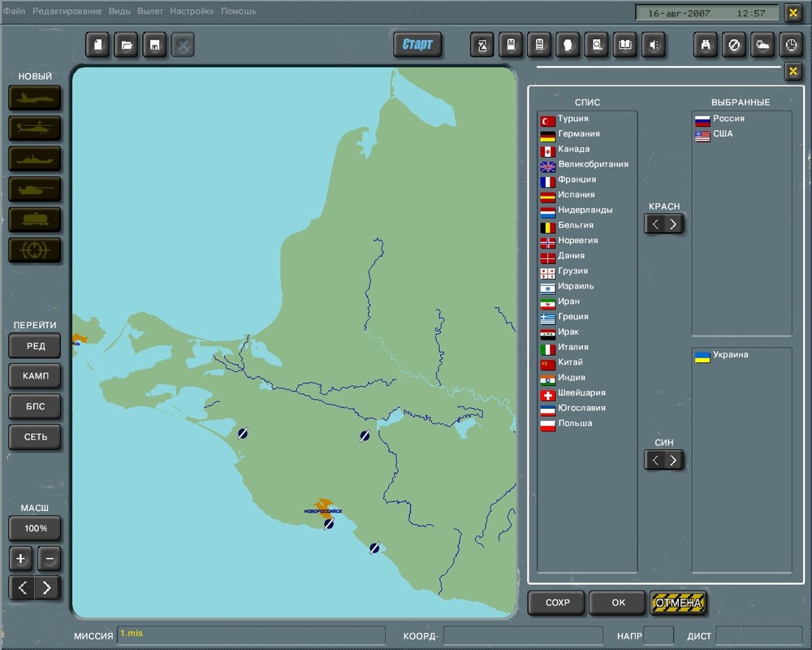The width and height of the screenshot is (812, 650).
Task: Add a new ship group
Action: 35,158
